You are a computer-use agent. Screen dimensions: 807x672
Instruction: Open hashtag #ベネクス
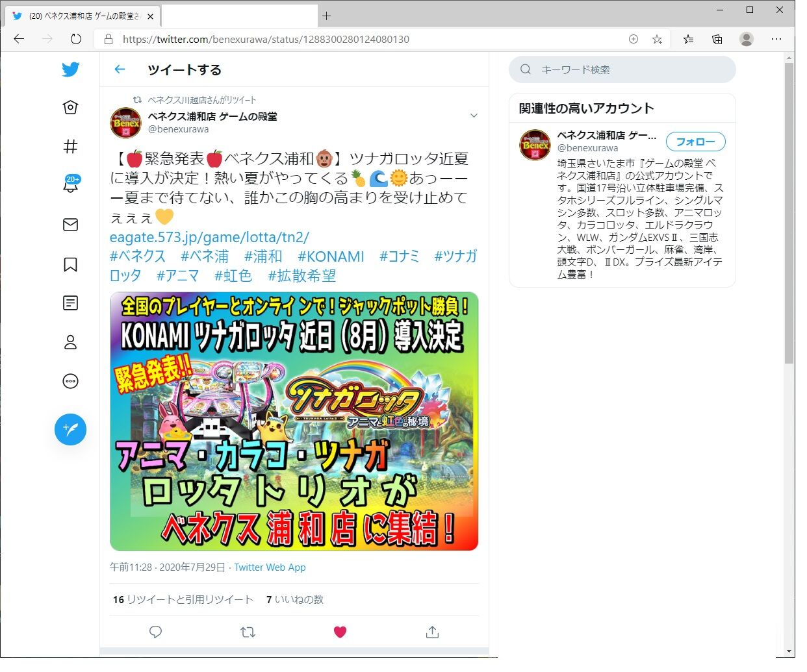(x=138, y=256)
